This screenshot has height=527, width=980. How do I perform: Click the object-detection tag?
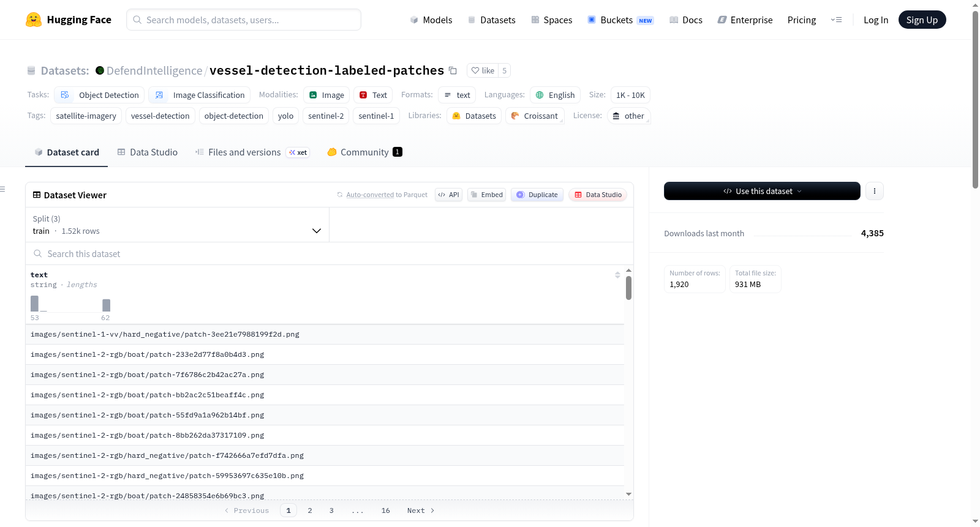click(234, 116)
